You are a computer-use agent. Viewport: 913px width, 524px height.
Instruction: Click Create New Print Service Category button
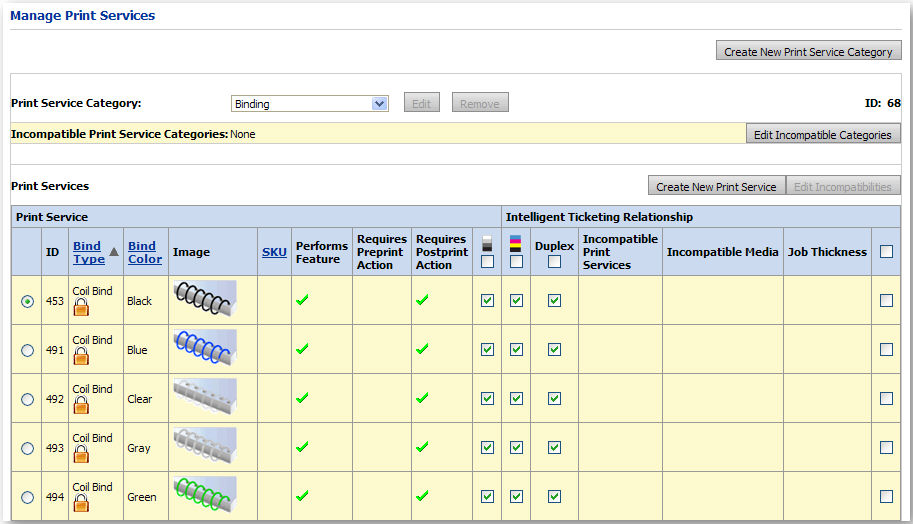pyautogui.click(x=808, y=52)
